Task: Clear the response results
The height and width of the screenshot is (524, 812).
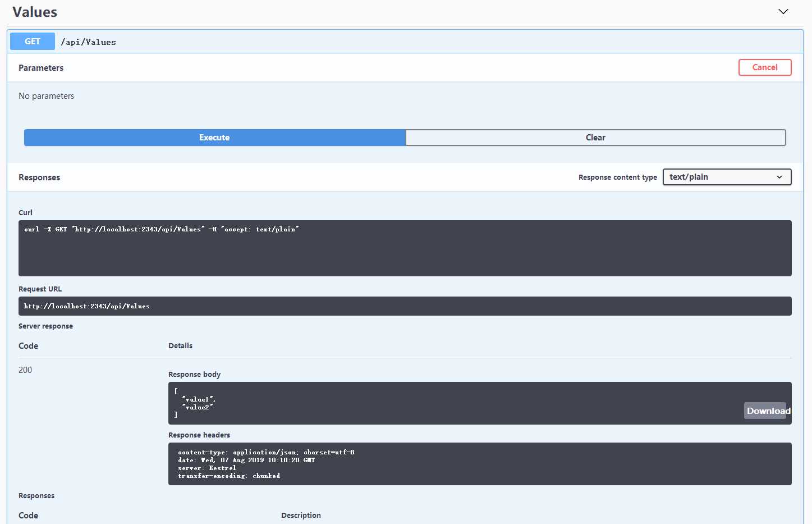Action: 595,138
